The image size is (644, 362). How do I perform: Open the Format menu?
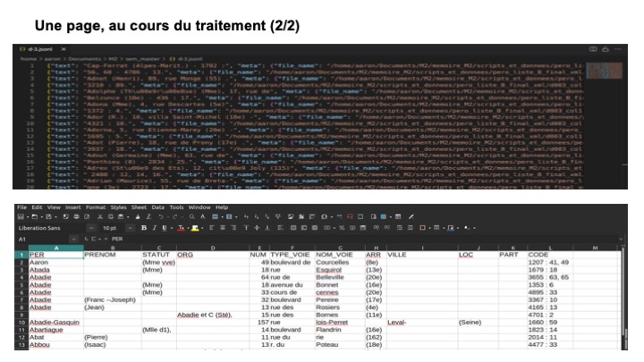[x=95, y=206]
